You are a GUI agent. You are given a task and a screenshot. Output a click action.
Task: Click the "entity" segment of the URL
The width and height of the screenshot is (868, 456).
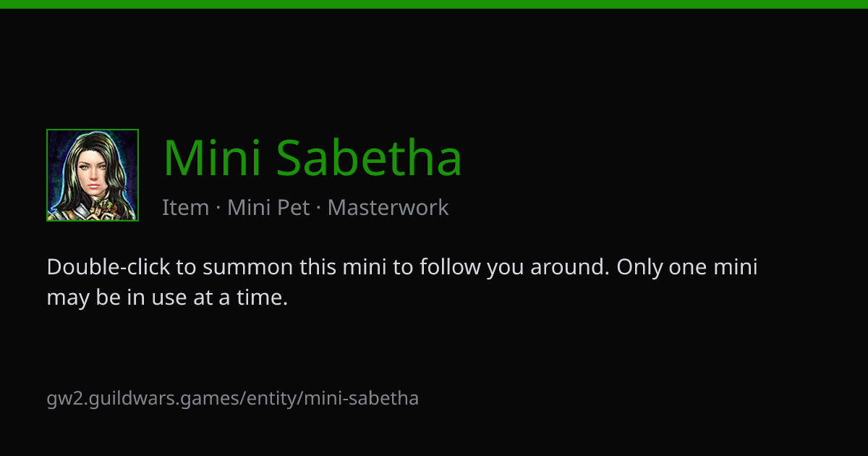pos(271,398)
